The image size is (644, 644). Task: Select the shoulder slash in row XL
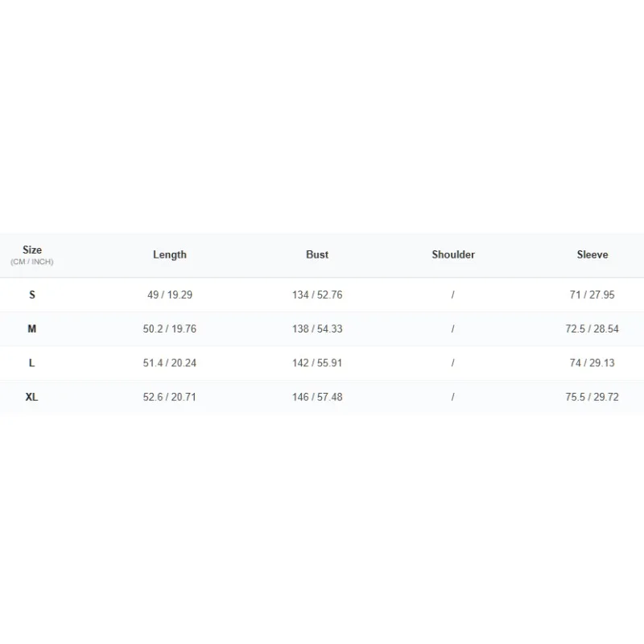[x=453, y=397]
